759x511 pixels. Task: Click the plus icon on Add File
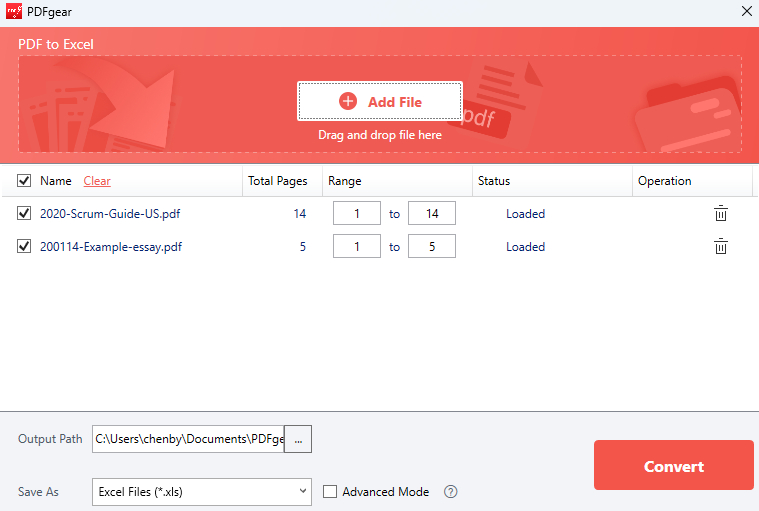348,102
